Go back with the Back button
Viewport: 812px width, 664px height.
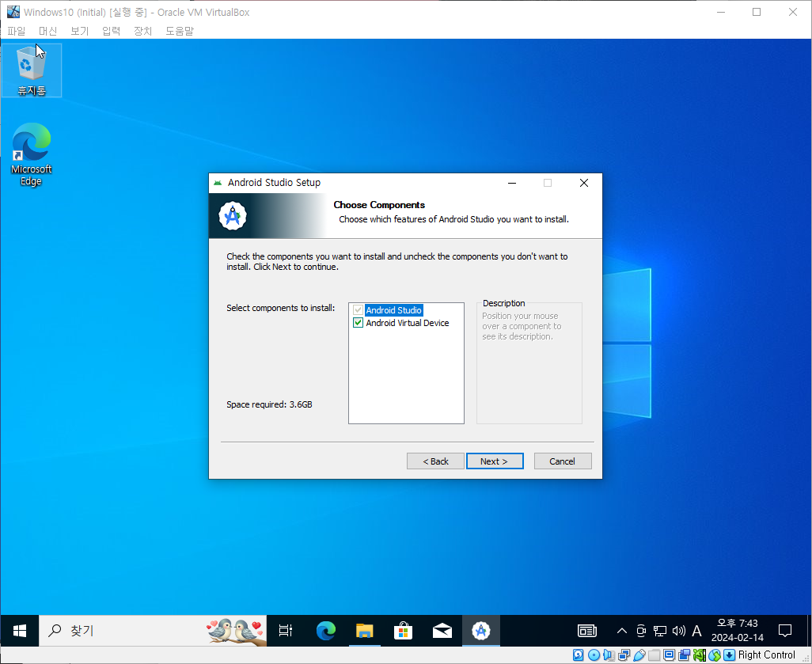pyautogui.click(x=435, y=461)
